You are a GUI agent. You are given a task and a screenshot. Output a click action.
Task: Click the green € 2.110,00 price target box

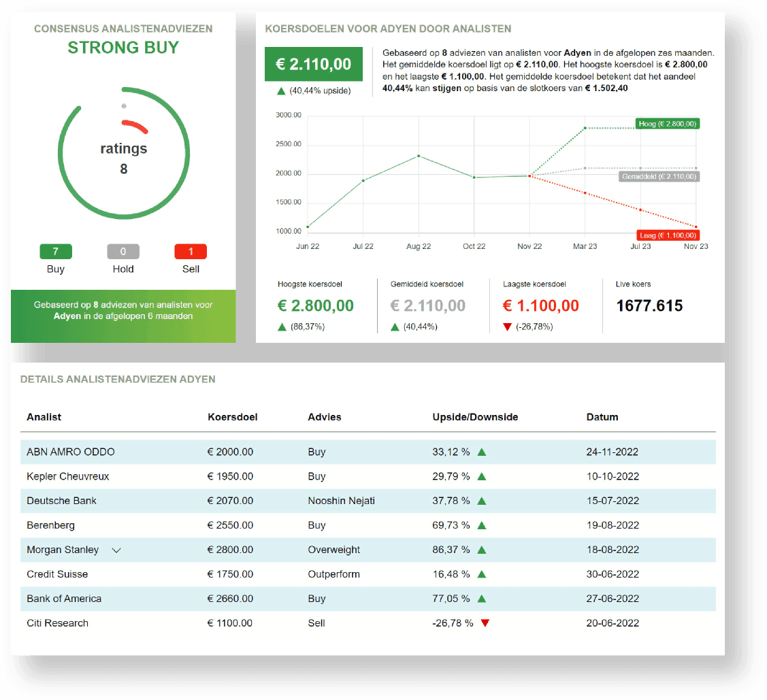click(x=314, y=64)
